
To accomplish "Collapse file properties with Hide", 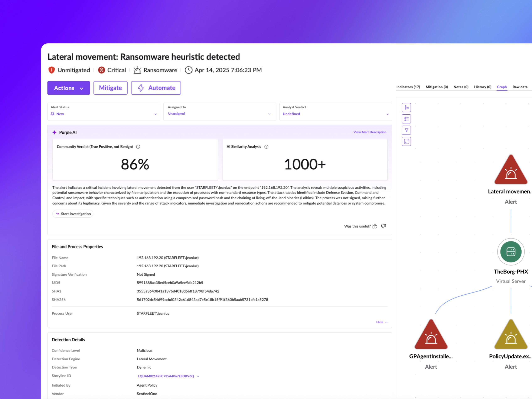I will pos(382,322).
